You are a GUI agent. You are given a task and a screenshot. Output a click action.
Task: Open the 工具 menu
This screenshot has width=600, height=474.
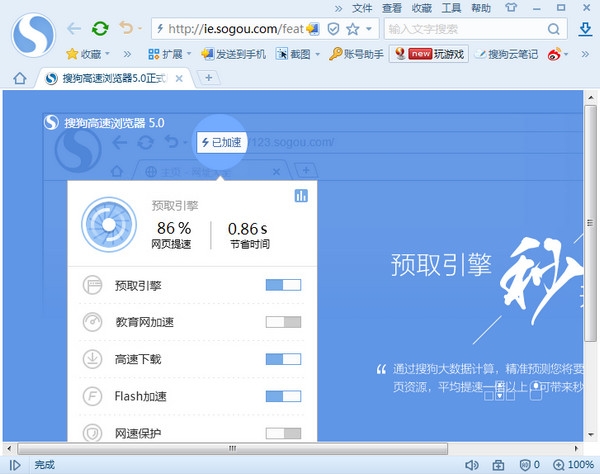pos(451,8)
